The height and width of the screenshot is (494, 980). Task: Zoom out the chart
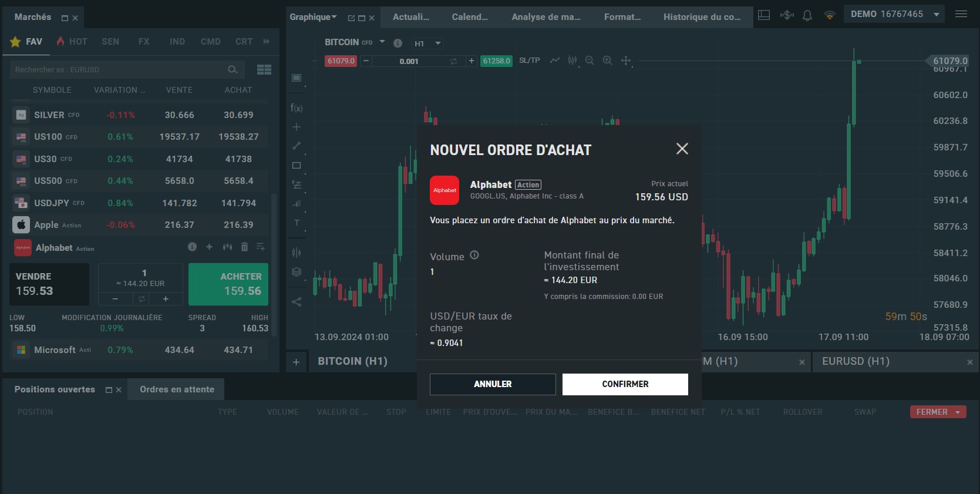point(590,61)
